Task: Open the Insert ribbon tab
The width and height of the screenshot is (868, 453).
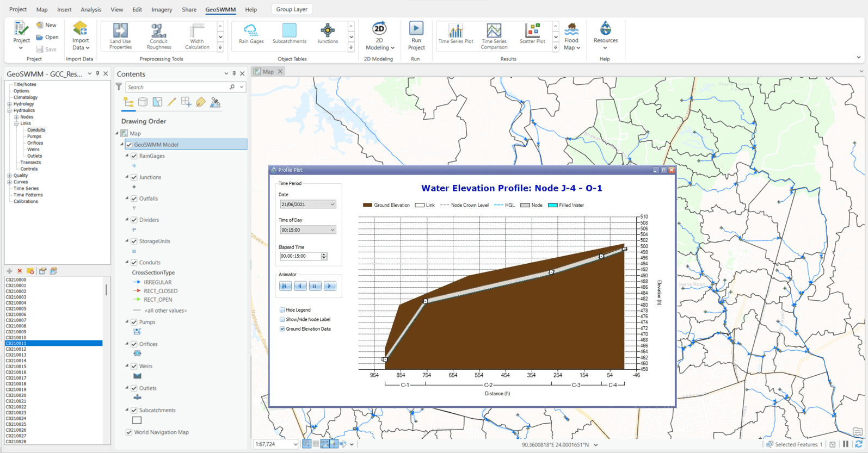Action: [64, 10]
